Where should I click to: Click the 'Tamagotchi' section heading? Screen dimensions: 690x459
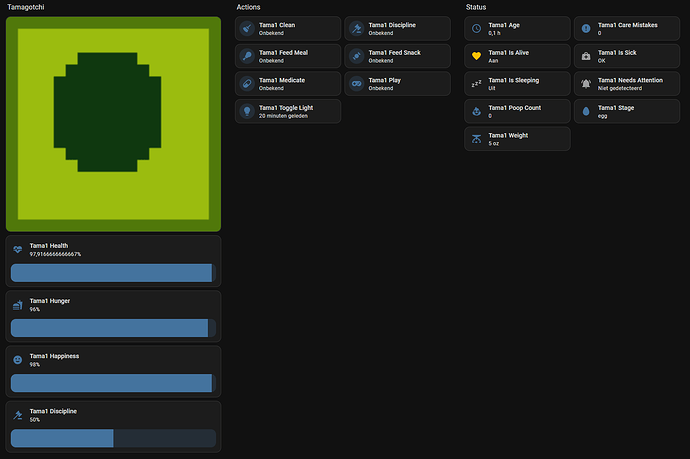[x=26, y=7]
